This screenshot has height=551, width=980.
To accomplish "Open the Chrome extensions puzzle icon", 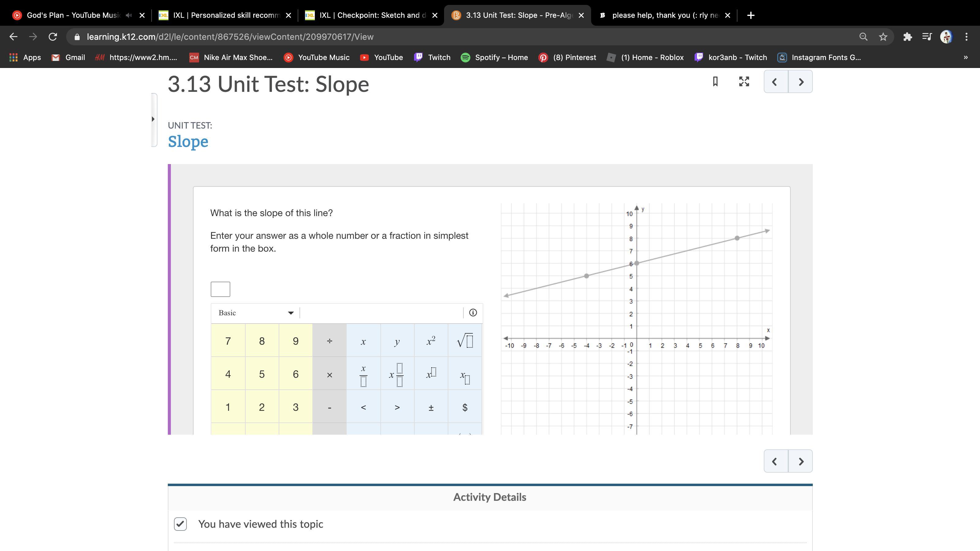I will 907,37.
